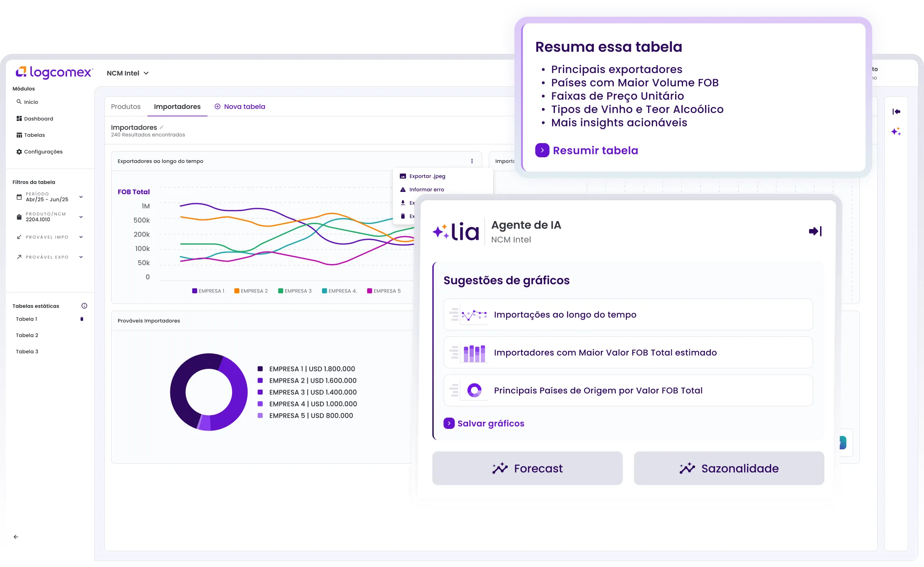Expand the Provável Expo filter
This screenshot has width=924, height=567.
pos(81,257)
